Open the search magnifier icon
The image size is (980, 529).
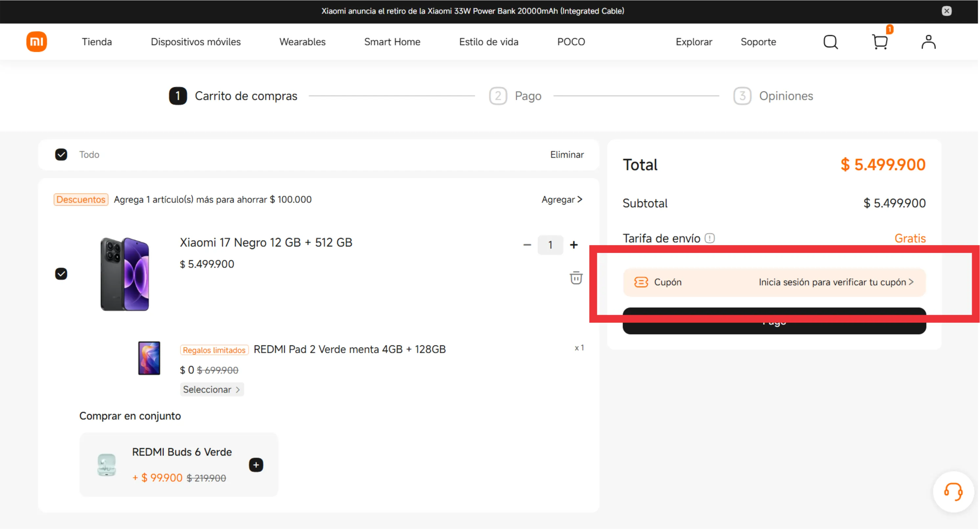(x=831, y=42)
